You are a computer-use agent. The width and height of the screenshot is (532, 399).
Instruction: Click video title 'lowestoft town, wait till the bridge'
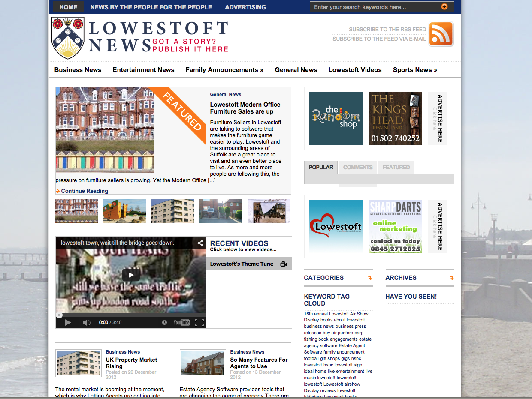pyautogui.click(x=118, y=243)
